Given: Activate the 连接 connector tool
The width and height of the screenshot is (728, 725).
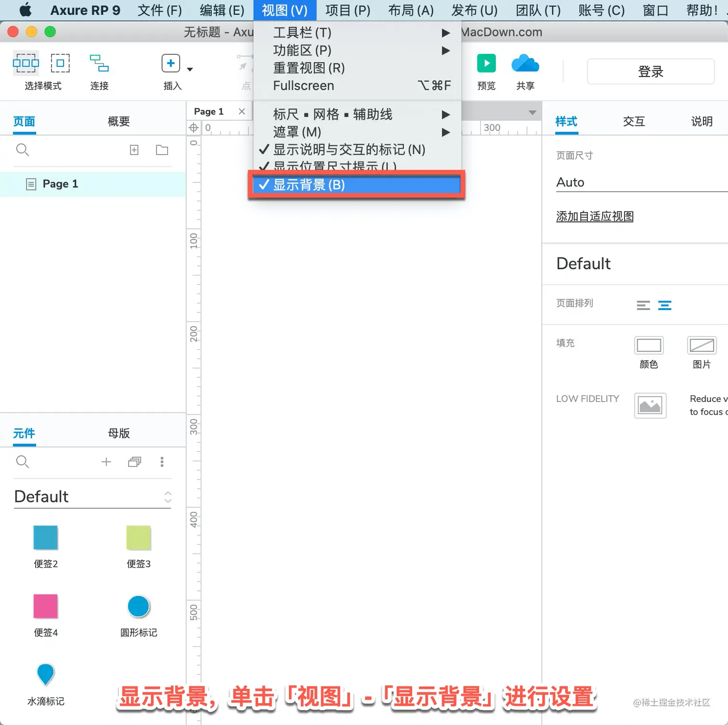Looking at the screenshot, I should [x=99, y=63].
